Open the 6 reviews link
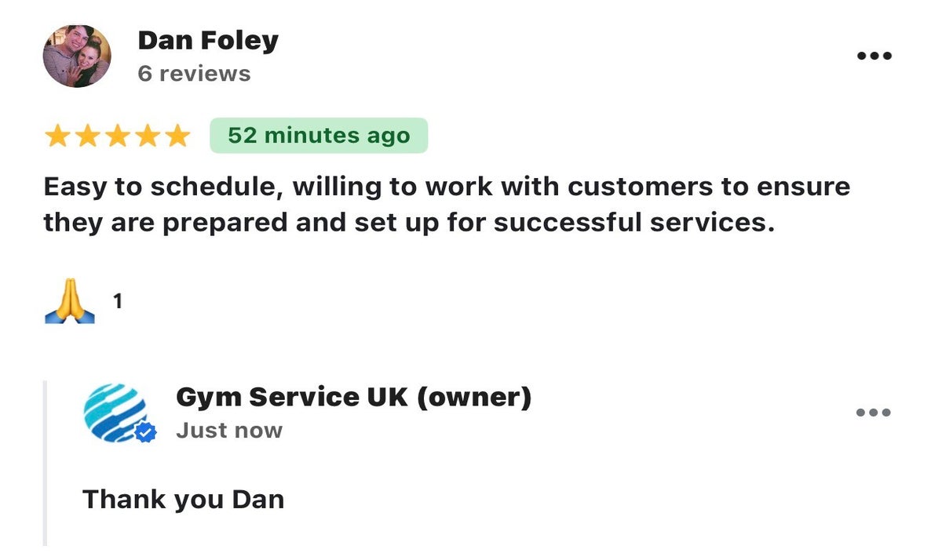Screen dimensions: 942x560 194,74
